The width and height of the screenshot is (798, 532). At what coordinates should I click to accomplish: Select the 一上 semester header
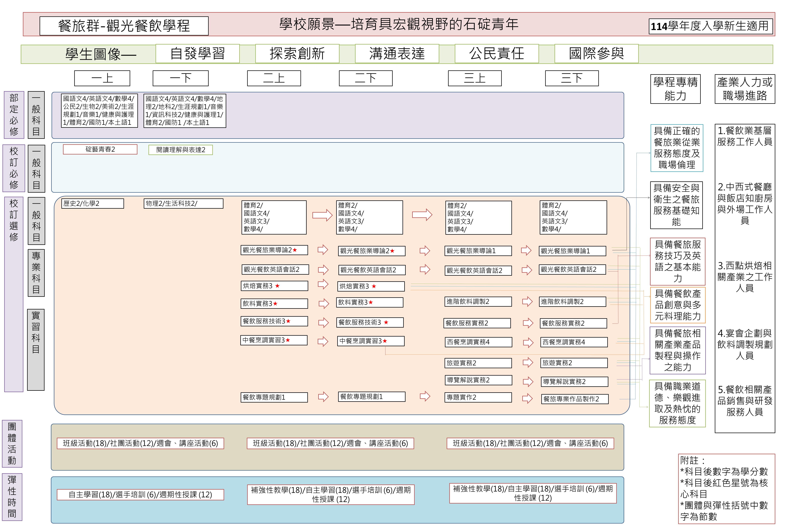102,78
